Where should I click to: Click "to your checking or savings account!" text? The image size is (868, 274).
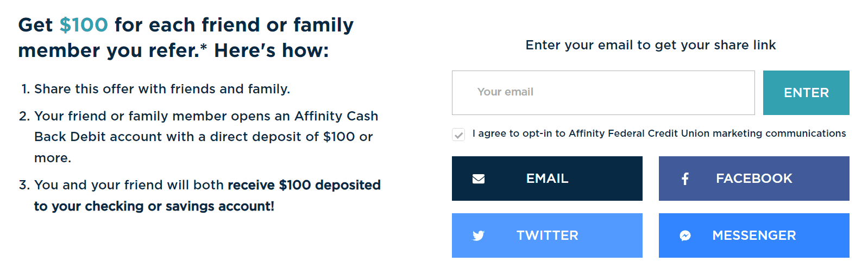154,206
